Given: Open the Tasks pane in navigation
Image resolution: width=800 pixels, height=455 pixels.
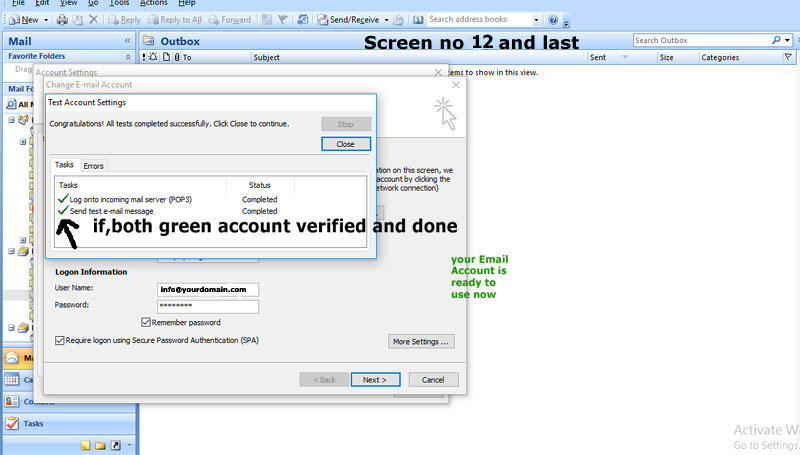Looking at the screenshot, I should point(32,424).
